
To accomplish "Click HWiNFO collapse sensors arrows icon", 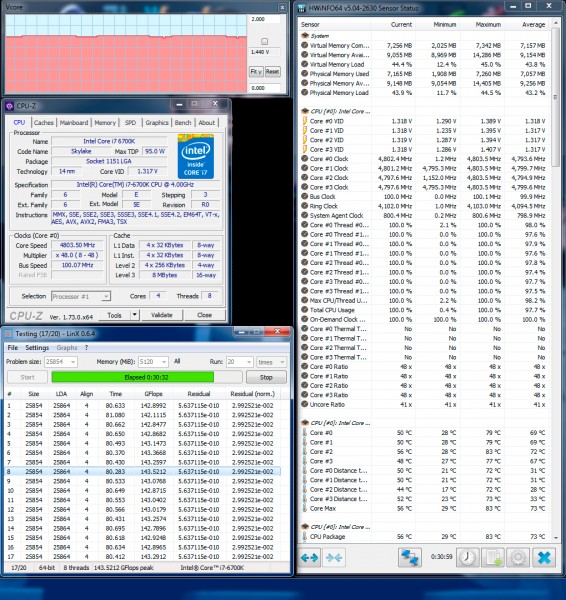I will tap(334, 558).
